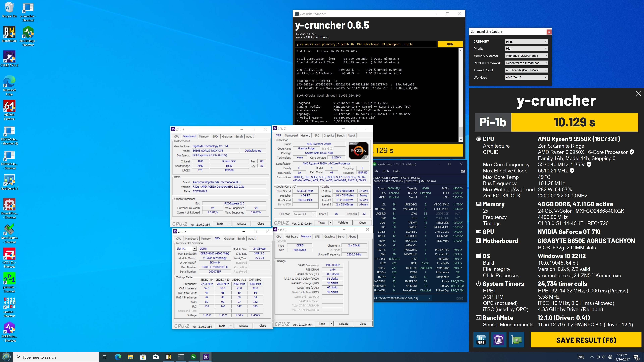This screenshot has width=644, height=362.
Task: Open the Priority dropdown set to High
Action: pyautogui.click(x=526, y=49)
